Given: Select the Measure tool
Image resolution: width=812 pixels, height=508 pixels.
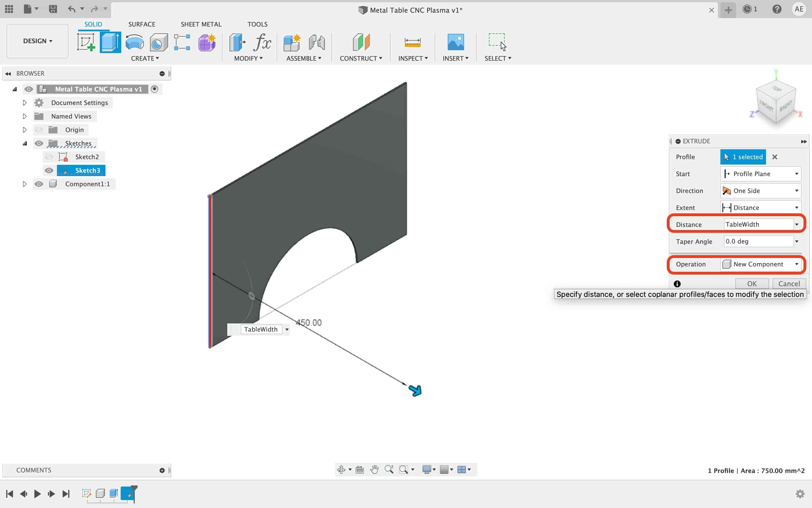Looking at the screenshot, I should [412, 42].
